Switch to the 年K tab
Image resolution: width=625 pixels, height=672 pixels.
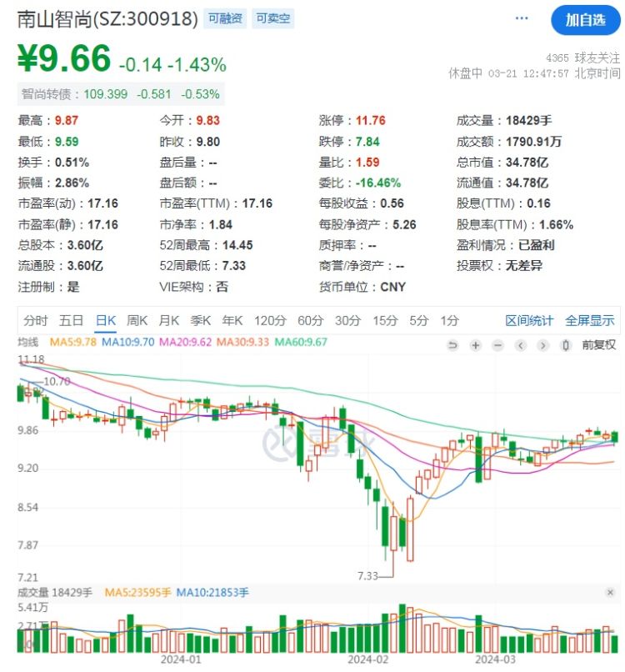(x=232, y=320)
